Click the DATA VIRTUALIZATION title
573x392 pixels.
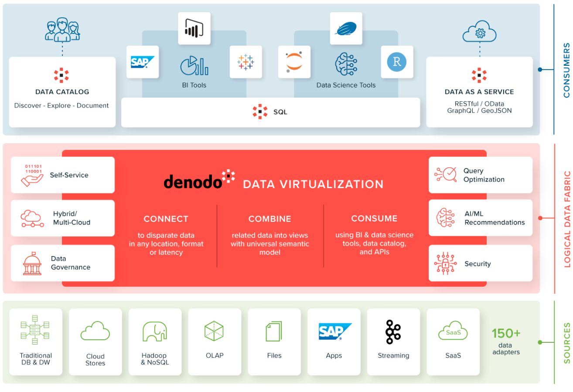coord(313,184)
